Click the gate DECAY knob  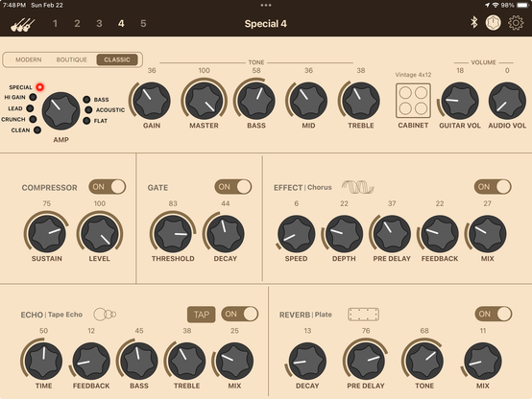coord(226,234)
